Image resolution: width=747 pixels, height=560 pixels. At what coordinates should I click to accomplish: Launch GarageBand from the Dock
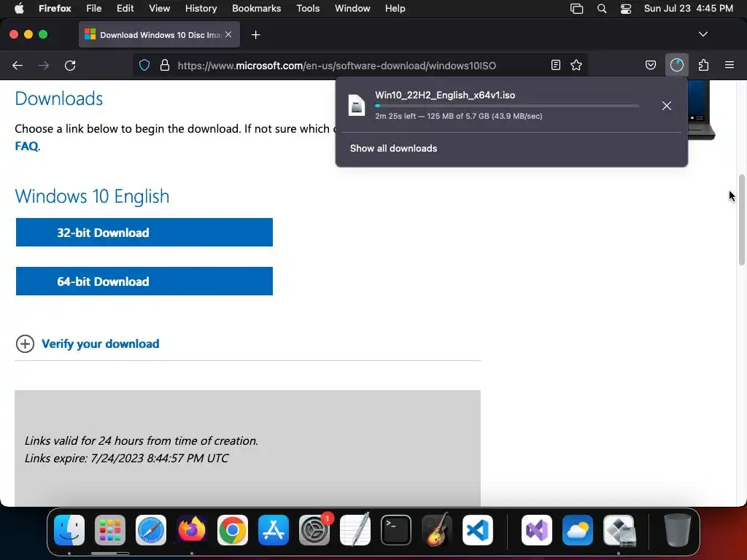[436, 530]
